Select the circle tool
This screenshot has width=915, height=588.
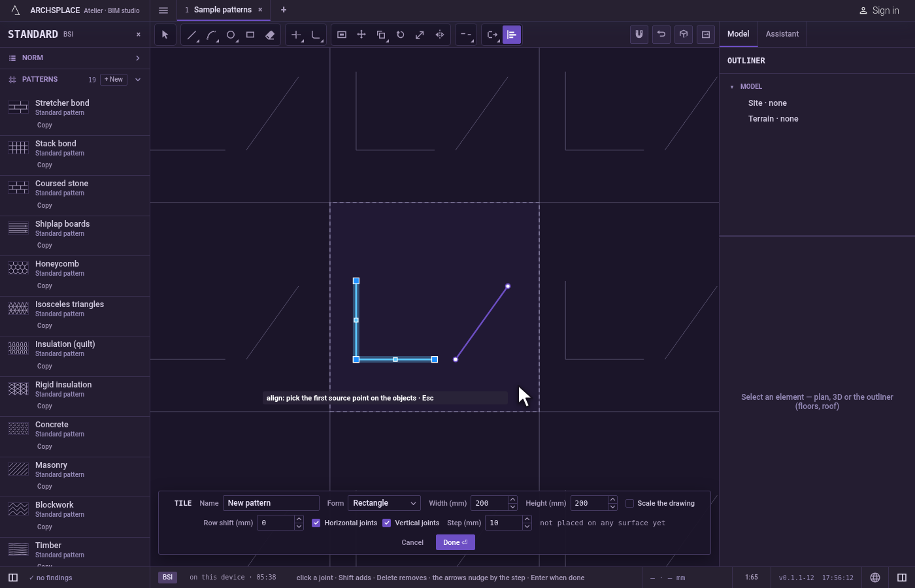tap(231, 35)
